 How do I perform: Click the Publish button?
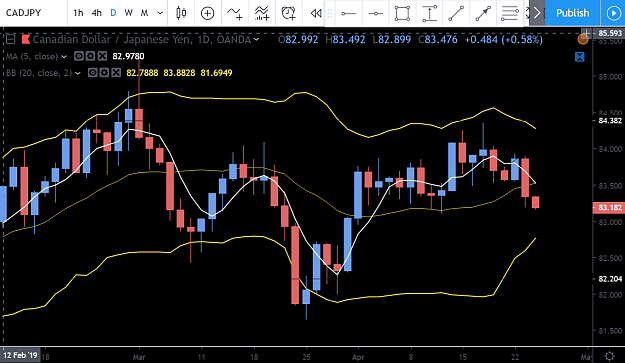point(572,13)
